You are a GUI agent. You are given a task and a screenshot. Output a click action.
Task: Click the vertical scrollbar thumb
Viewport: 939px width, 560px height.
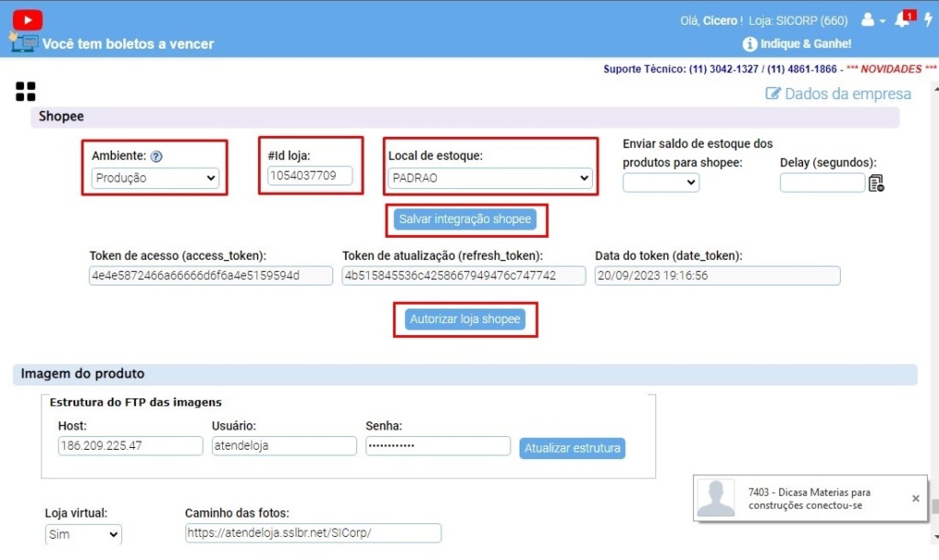[934, 506]
